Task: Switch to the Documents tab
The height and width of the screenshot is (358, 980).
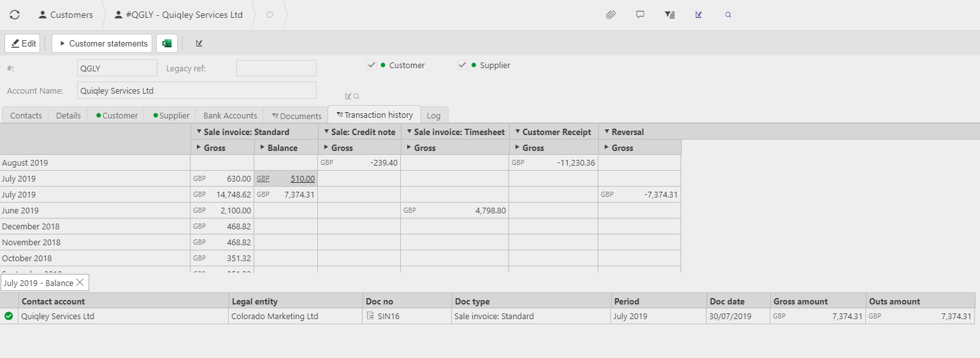Action: [296, 115]
